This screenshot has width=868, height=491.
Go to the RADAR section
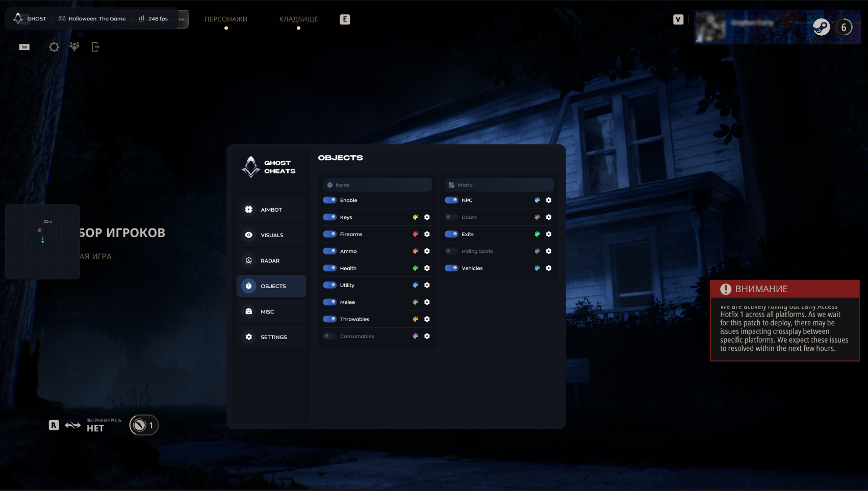(x=271, y=261)
